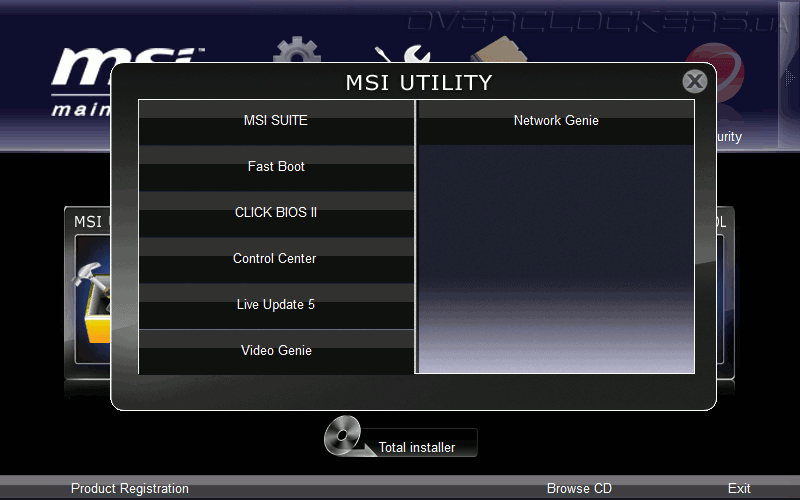Open Product Registration link
The width and height of the screenshot is (800, 500).
point(130,488)
